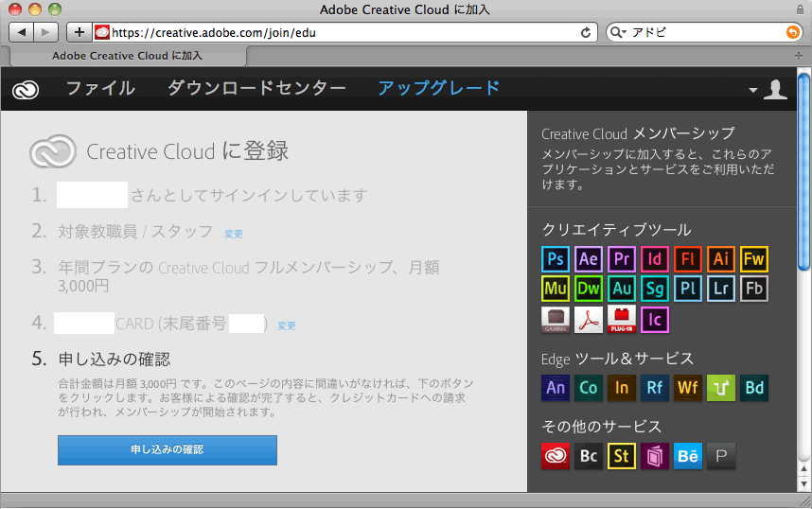Click the browser forward arrow
The image size is (812, 509).
pyautogui.click(x=46, y=32)
